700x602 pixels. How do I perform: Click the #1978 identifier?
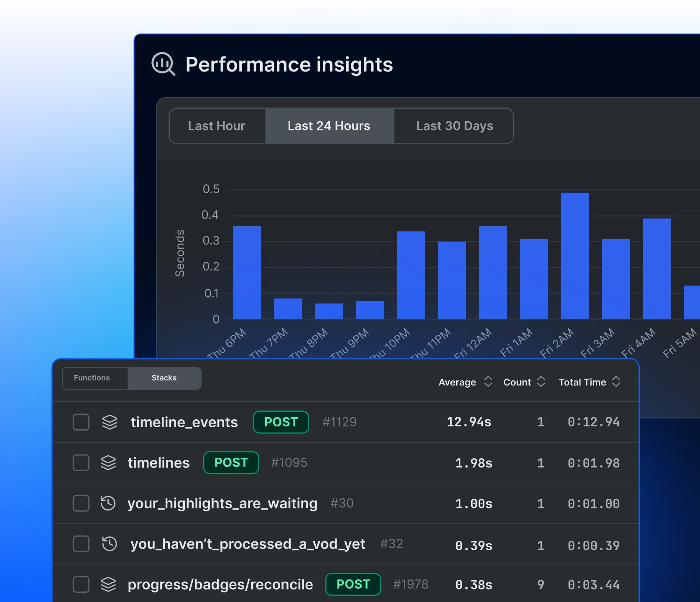click(x=411, y=584)
